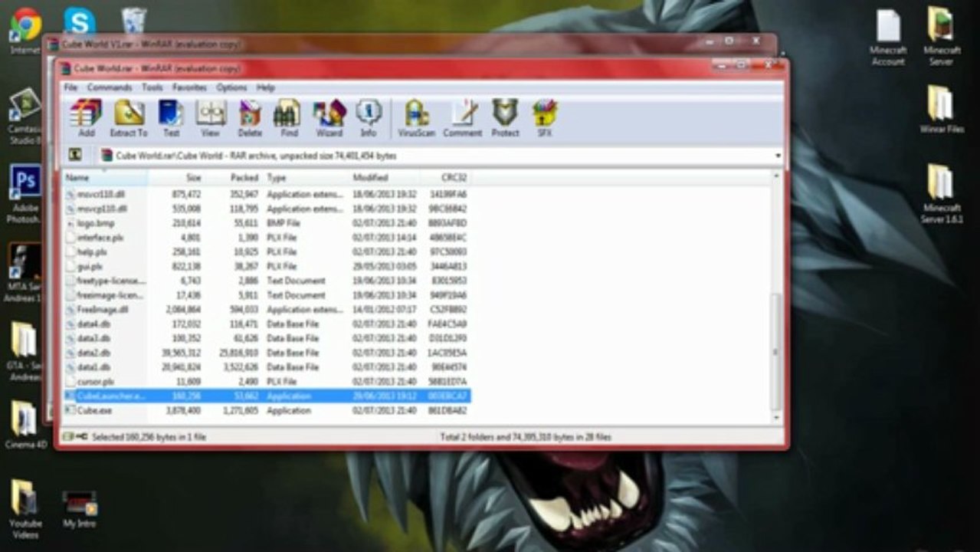This screenshot has width=980, height=552.
Task: Select the interface.plx file
Action: click(267, 238)
